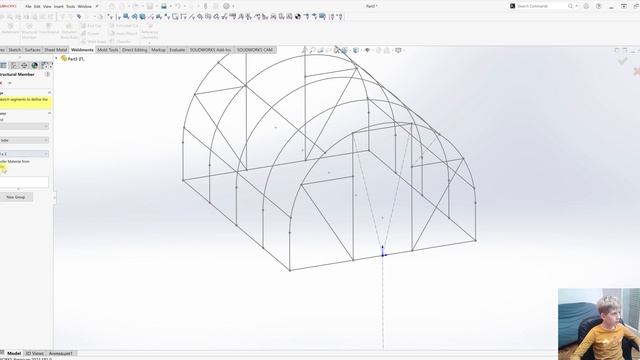Pin the menu bar with pushpin icon
This screenshot has height=360, width=640.
tap(97, 6)
